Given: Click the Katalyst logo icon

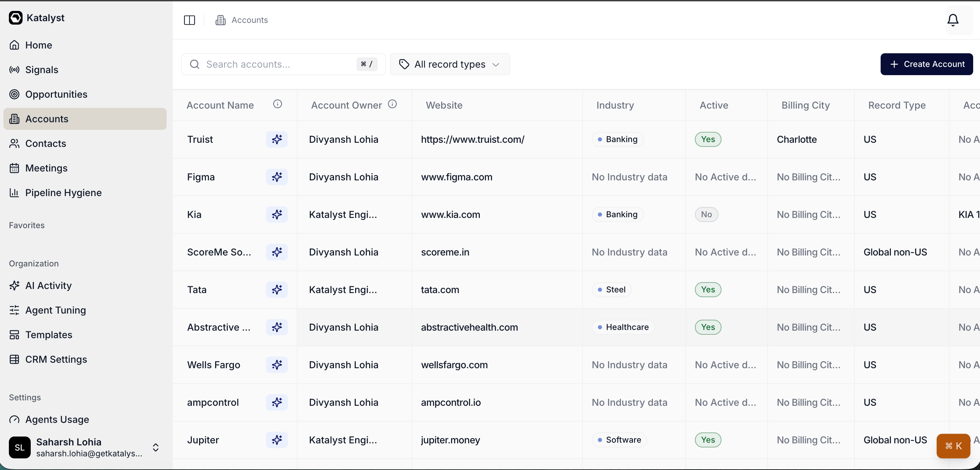Looking at the screenshot, I should tap(16, 18).
